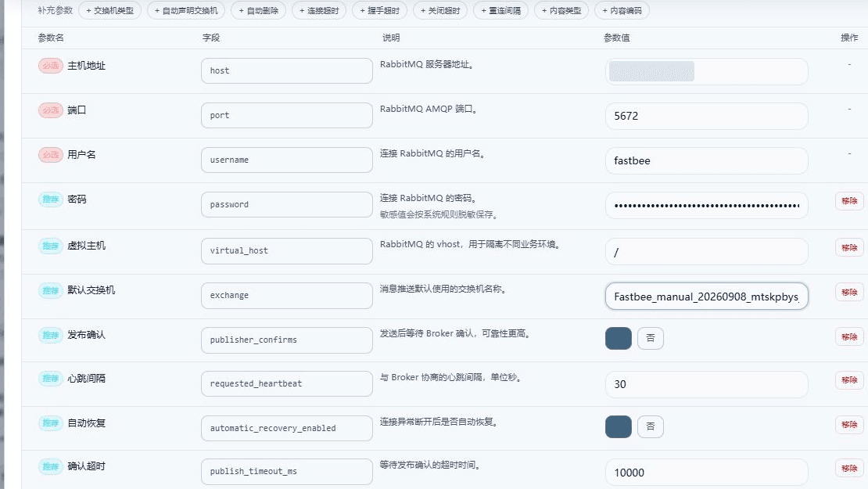Click the heartbeat value box showing 30
This screenshot has width=868, height=489.
point(706,384)
